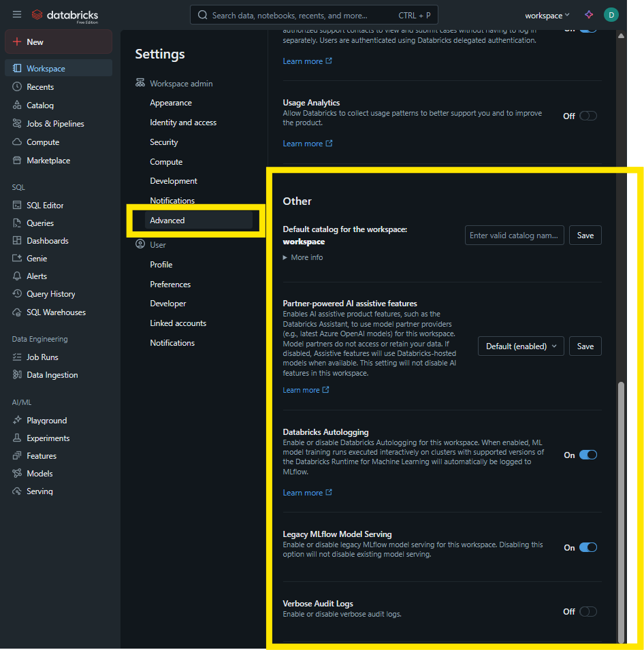Open Appearance settings
Screen dimensions: 644x650
tap(171, 102)
